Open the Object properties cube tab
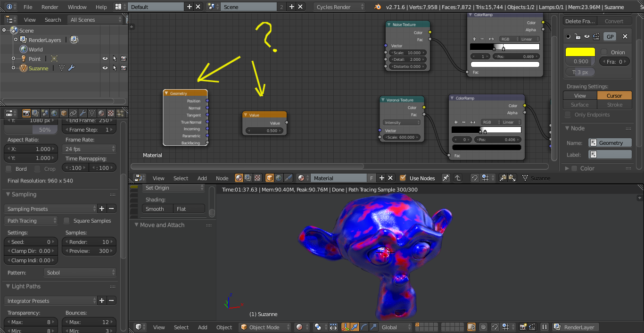This screenshot has height=333, width=644. 64,113
